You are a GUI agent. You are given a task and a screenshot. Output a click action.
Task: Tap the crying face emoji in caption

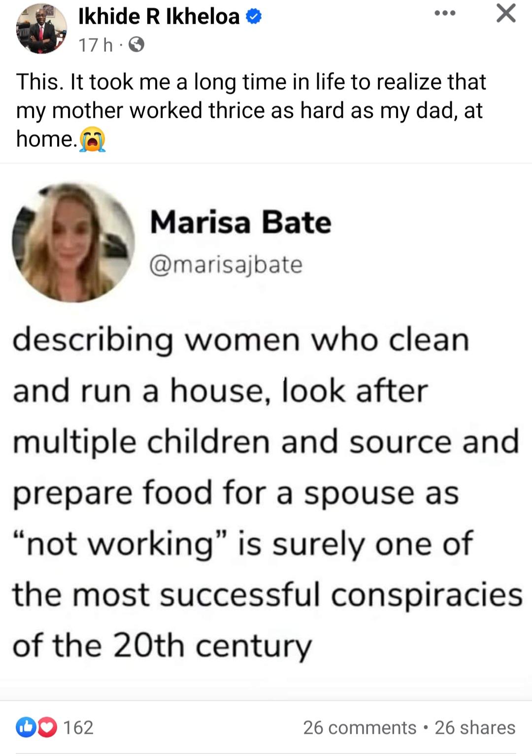[x=93, y=140]
